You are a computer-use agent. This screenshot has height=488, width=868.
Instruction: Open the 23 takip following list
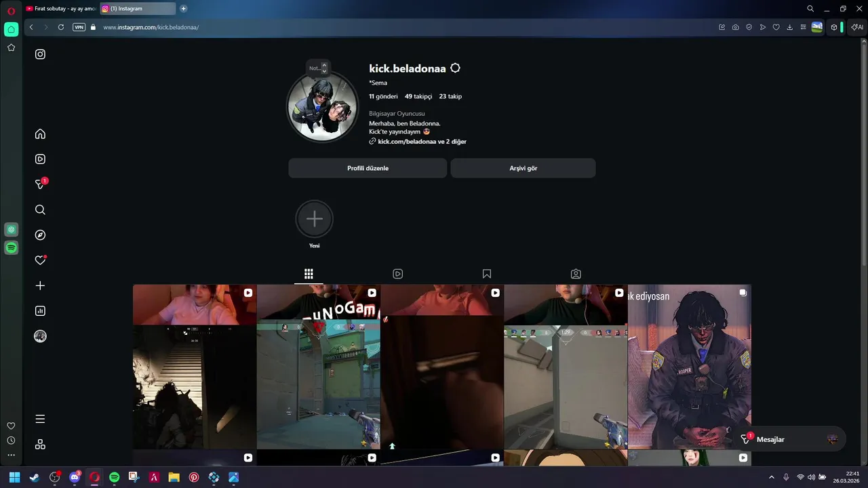450,96
